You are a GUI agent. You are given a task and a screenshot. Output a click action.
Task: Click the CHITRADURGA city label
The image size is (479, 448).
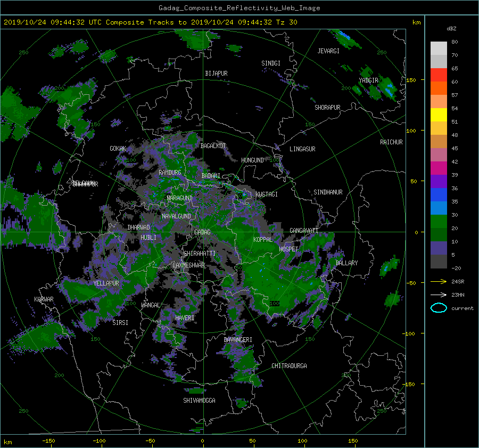pos(290,366)
